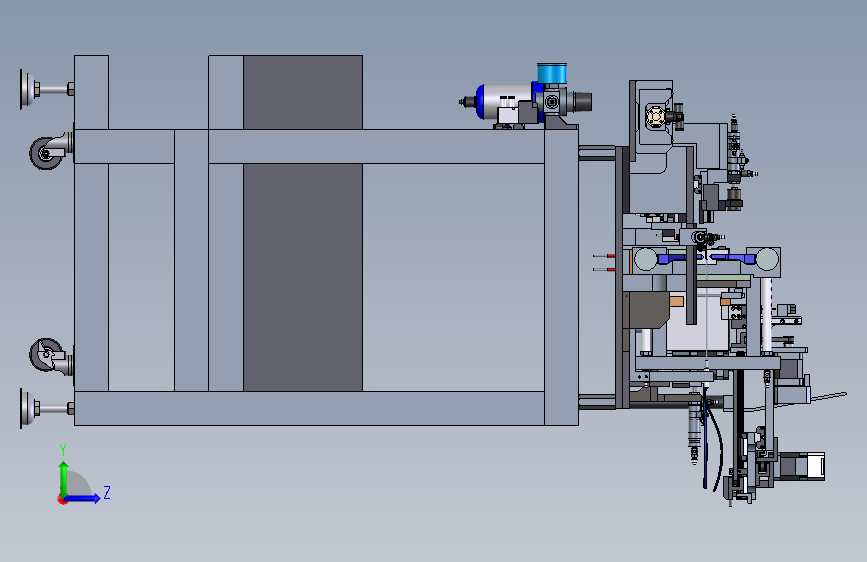Select the upper caster wheel on the frame
This screenshot has height=562, width=867.
[45, 153]
